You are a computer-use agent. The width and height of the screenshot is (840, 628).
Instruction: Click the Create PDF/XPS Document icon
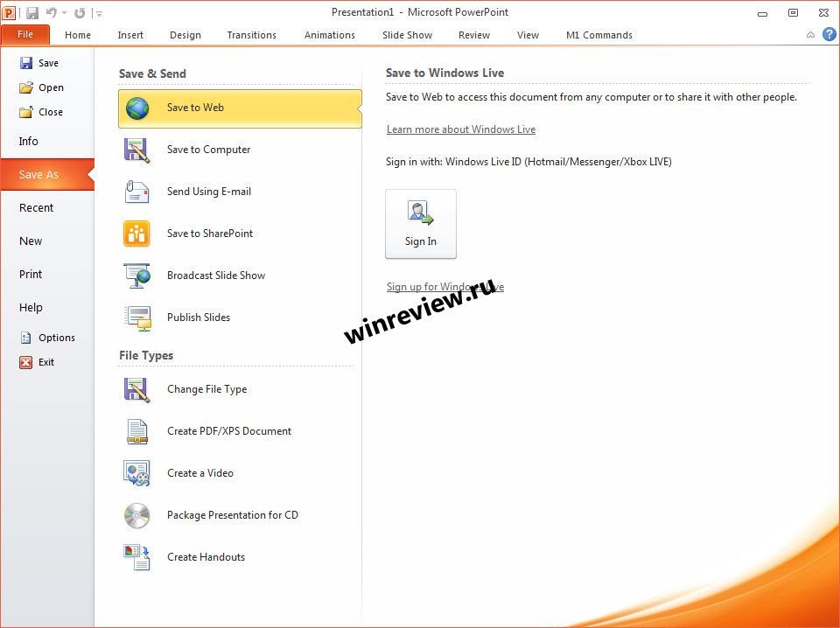coord(137,431)
